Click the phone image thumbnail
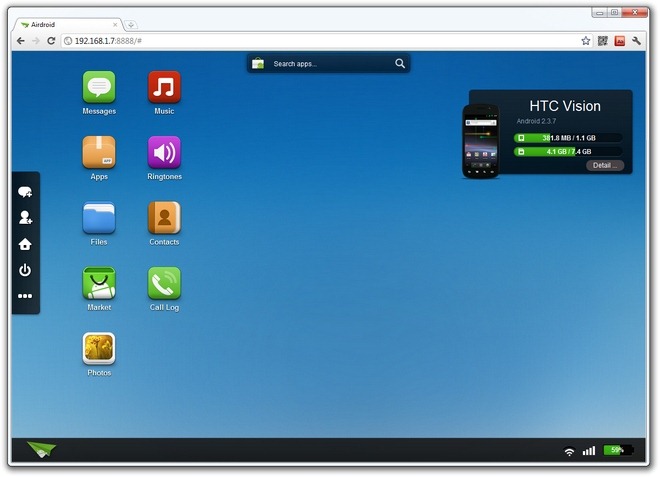This screenshot has height=477, width=660. [x=481, y=141]
